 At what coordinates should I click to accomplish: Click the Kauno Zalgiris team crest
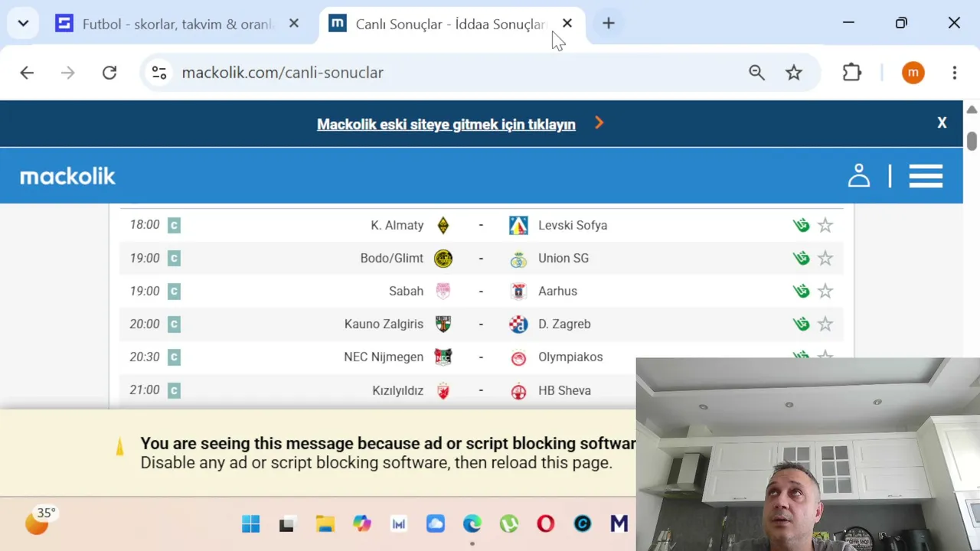[x=443, y=324]
